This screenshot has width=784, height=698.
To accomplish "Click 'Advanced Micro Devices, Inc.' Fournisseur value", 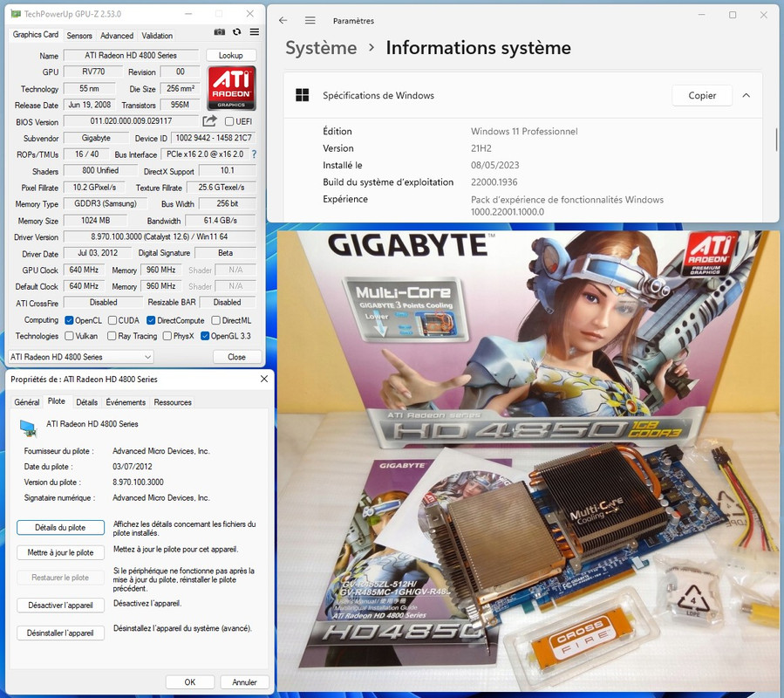I will [161, 451].
